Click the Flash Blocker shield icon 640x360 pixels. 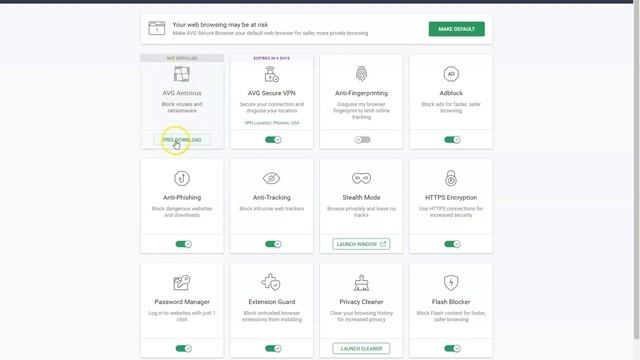click(451, 282)
